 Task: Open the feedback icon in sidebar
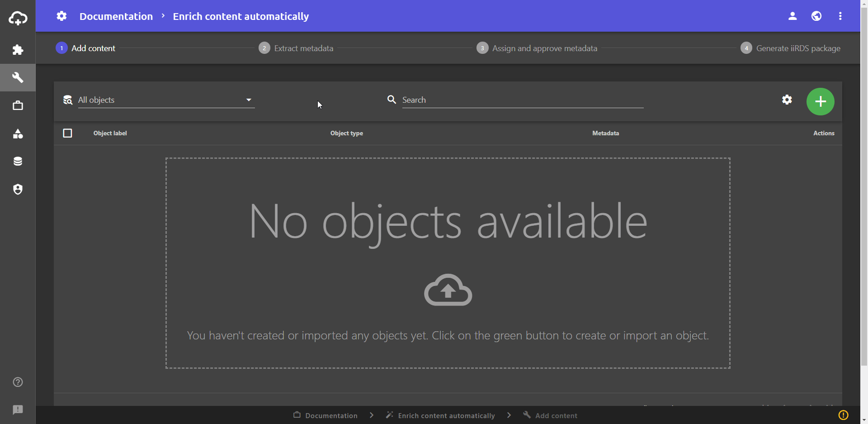tap(18, 410)
